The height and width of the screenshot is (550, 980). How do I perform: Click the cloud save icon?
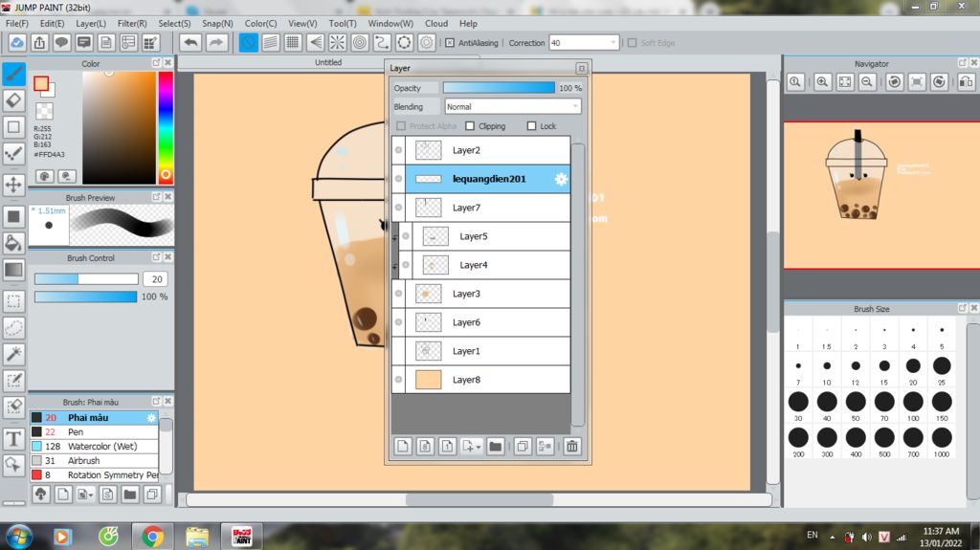pyautogui.click(x=17, y=42)
